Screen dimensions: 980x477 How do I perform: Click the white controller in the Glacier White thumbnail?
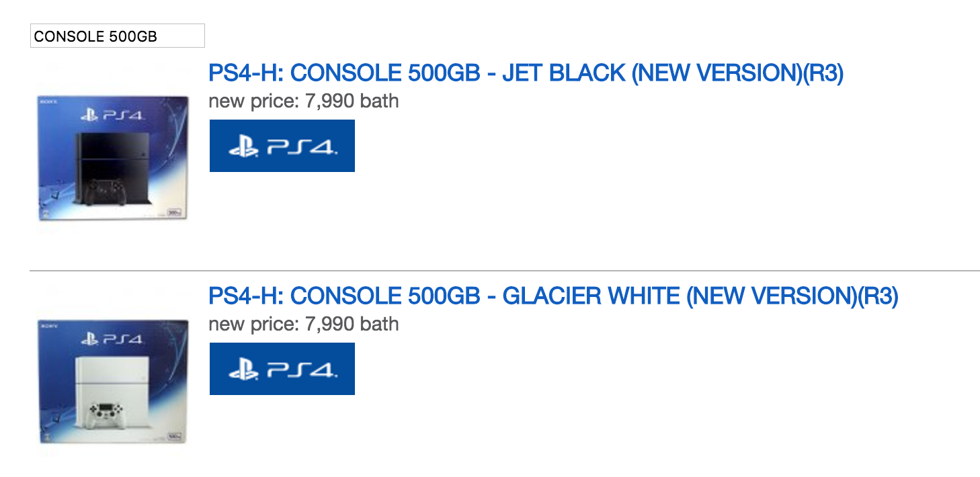103,411
